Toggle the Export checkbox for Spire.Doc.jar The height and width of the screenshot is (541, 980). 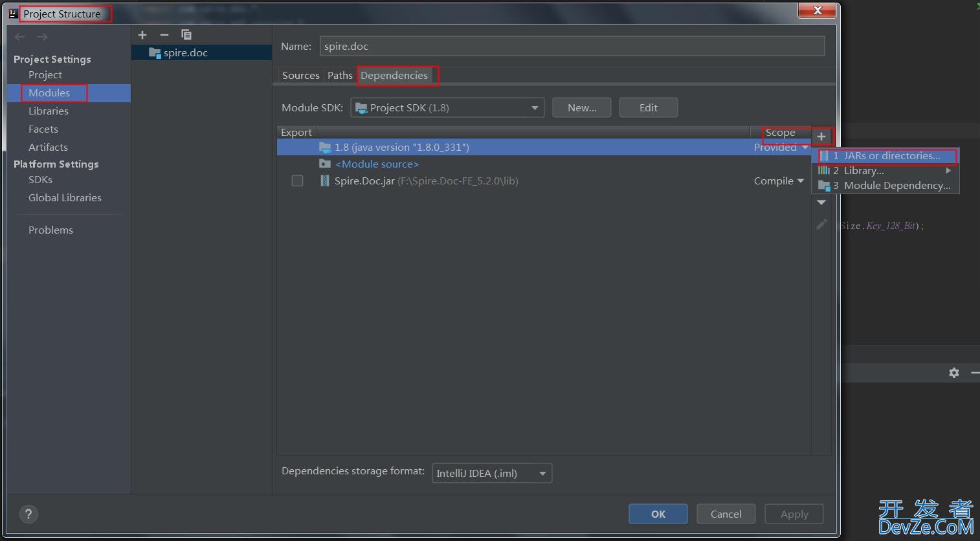[297, 181]
